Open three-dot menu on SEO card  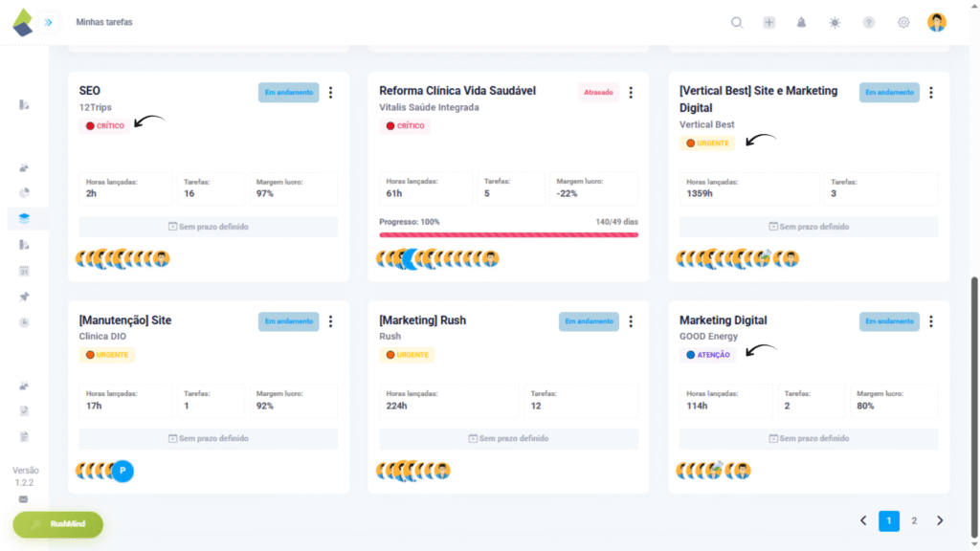point(331,93)
